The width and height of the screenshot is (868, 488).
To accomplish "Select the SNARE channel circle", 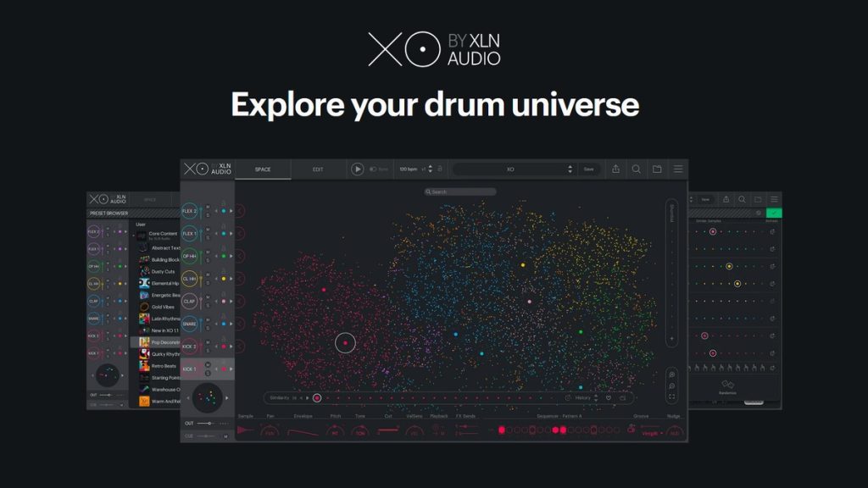I will point(189,324).
